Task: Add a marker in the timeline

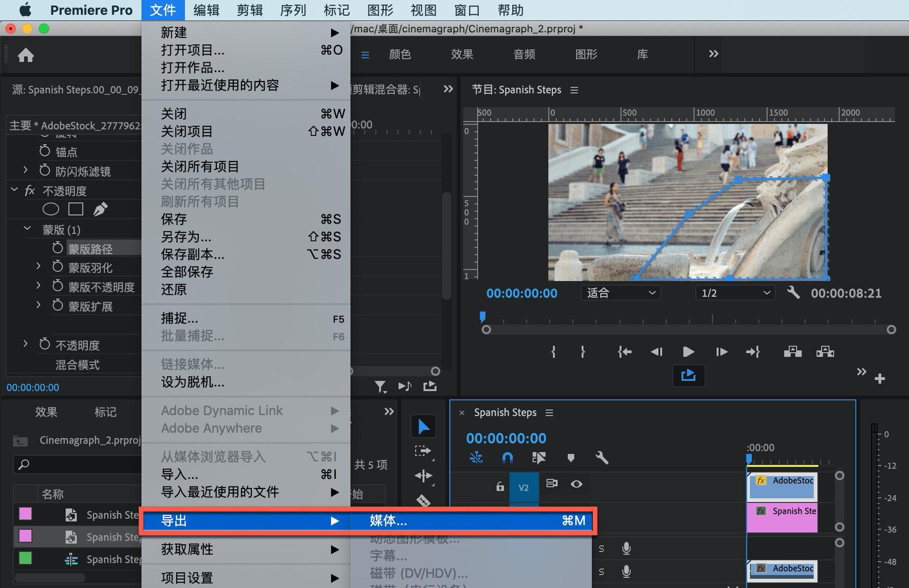Action: (570, 457)
